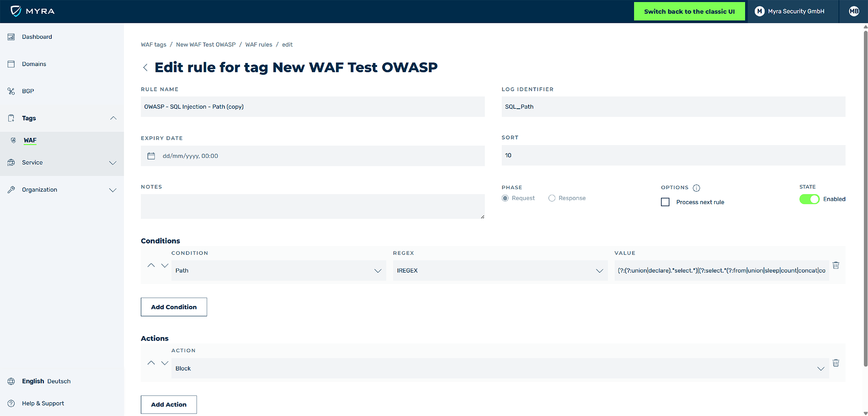The image size is (868, 416).
Task: Open the Regex dropdown showing IREGEX
Action: [x=500, y=271]
